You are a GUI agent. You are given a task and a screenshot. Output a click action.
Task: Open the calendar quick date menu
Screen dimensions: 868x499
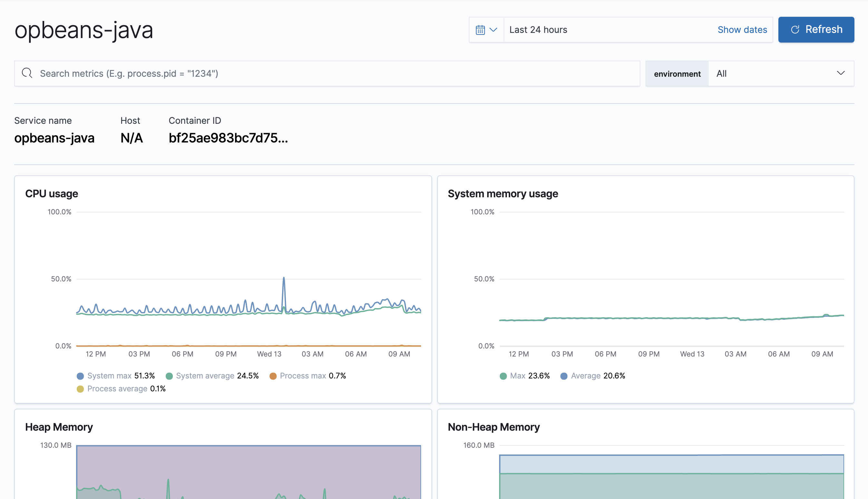click(x=480, y=30)
